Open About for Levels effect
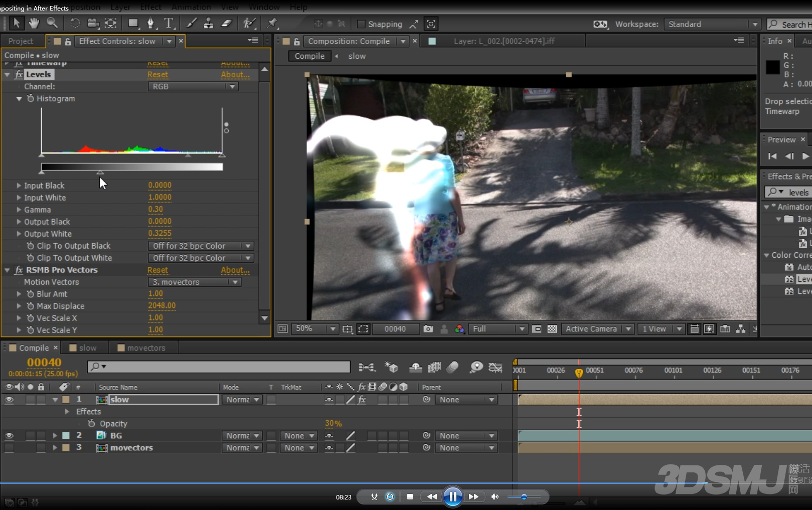Image resolution: width=812 pixels, height=510 pixels. (235, 74)
